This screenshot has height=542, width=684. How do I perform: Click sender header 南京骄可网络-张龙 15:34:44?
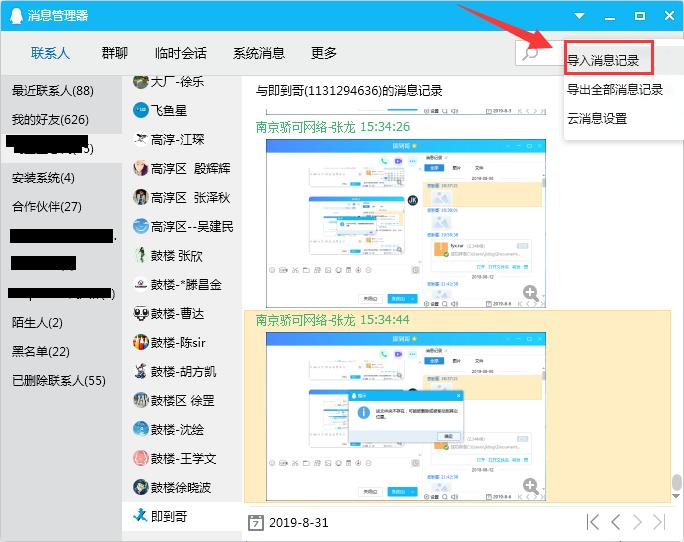[x=332, y=320]
